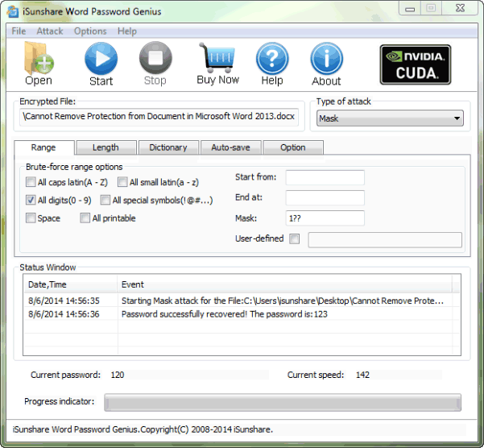484x448 pixels.
Task: Click the Event column header
Action: click(x=284, y=284)
